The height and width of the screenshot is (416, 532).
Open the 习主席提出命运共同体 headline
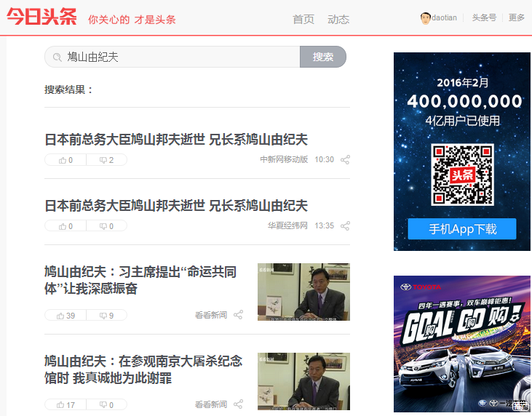click(x=140, y=281)
